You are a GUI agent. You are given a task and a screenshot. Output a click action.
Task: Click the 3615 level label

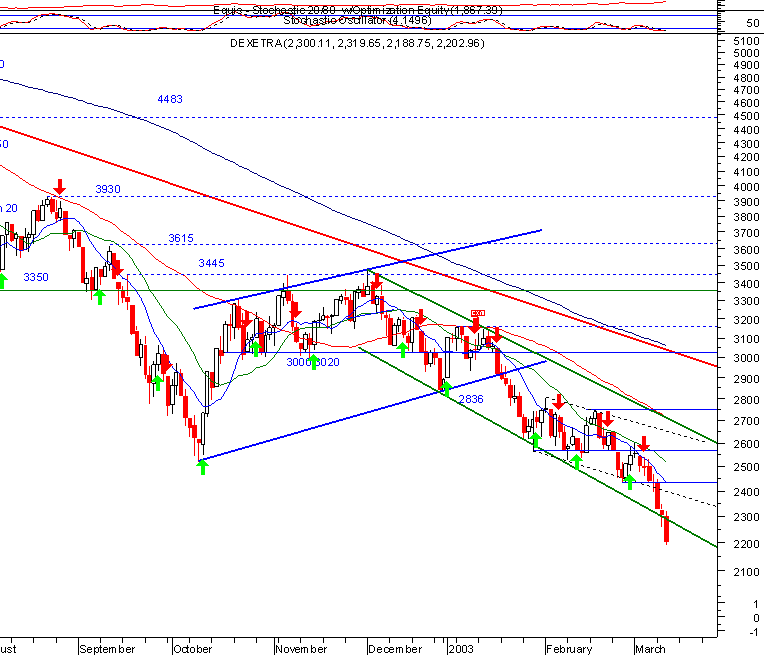[181, 238]
